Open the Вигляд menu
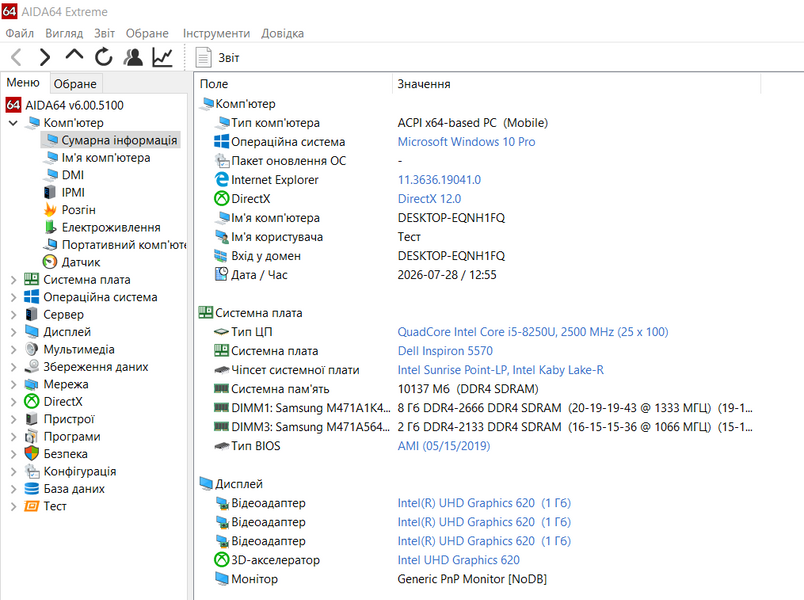 point(64,33)
